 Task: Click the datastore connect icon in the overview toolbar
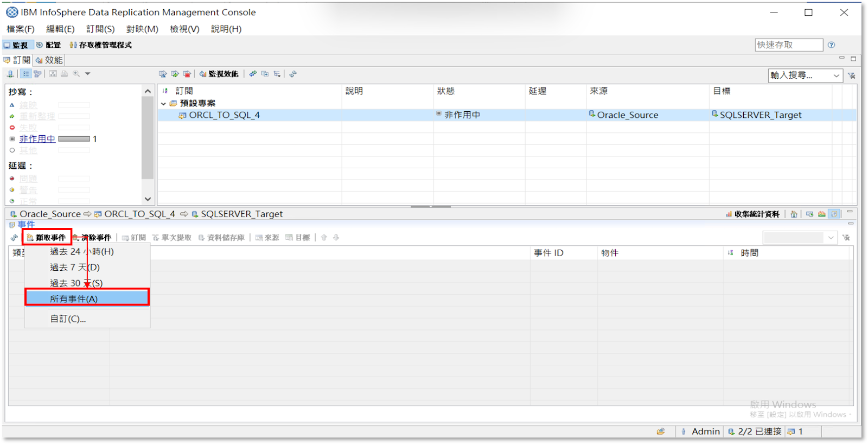(10, 74)
